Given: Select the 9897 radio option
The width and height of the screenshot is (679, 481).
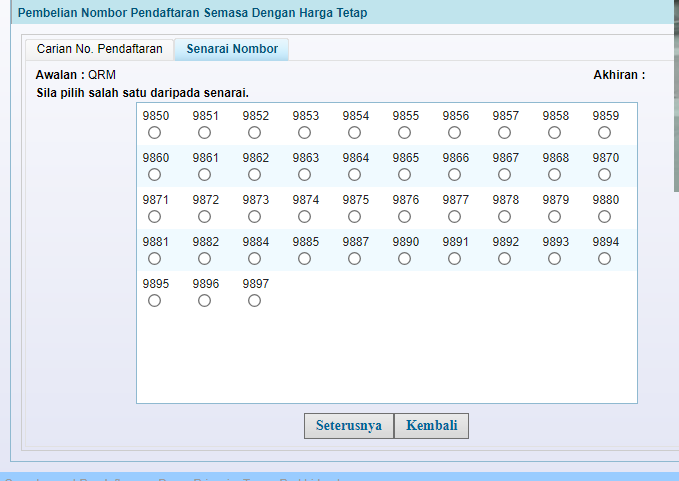Looking at the screenshot, I should point(255,301).
